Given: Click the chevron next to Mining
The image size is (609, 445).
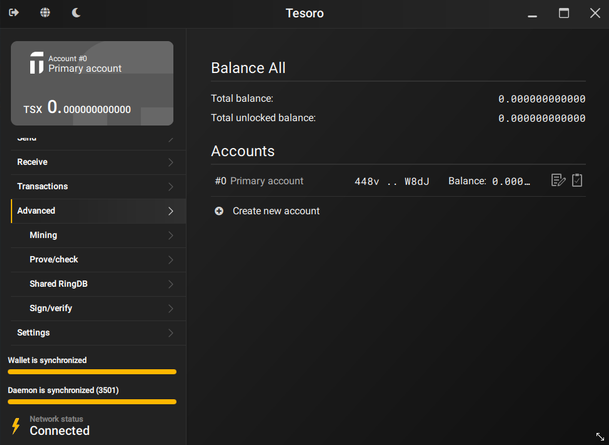Looking at the screenshot, I should [x=171, y=236].
